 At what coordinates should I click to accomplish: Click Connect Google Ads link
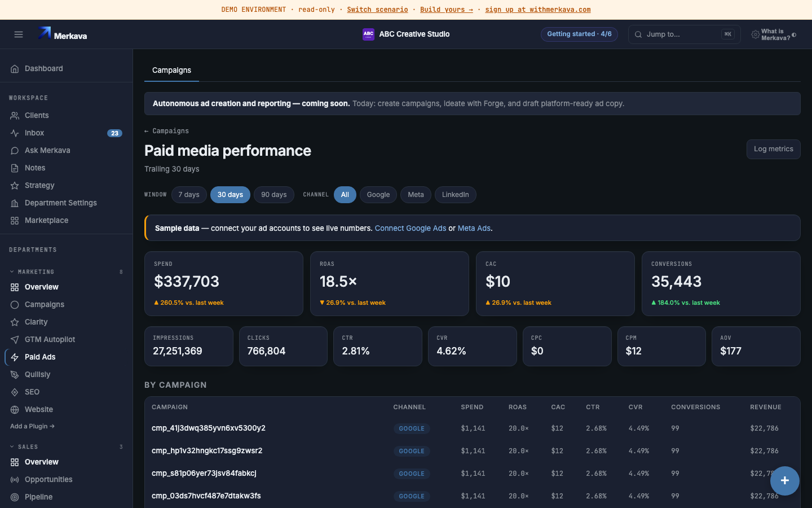411,229
